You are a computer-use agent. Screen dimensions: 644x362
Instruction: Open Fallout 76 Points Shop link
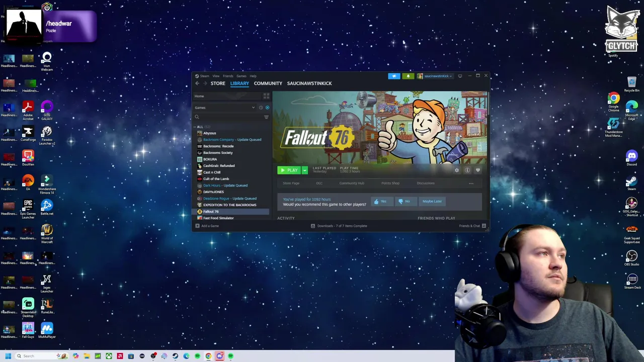(390, 184)
